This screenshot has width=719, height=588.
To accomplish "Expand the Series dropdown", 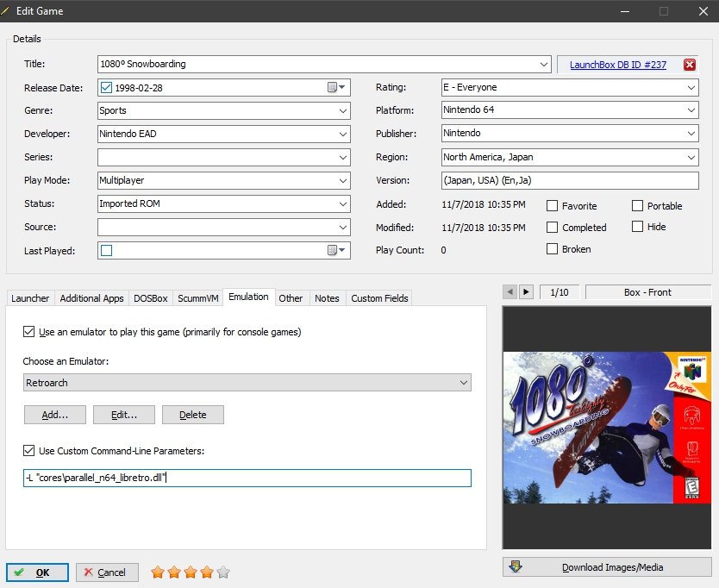I will pos(342,157).
